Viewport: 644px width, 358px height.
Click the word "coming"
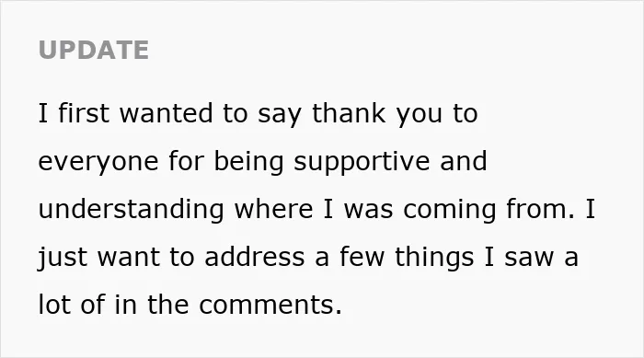coord(450,209)
